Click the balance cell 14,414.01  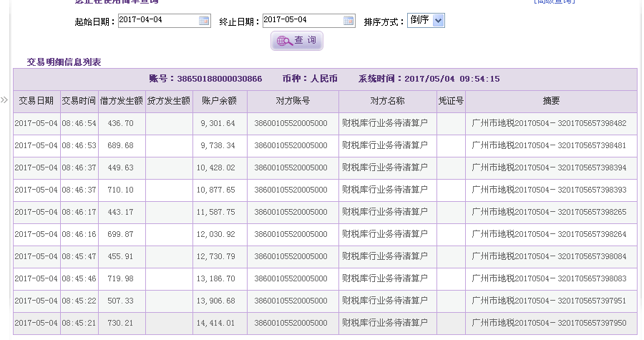click(216, 323)
